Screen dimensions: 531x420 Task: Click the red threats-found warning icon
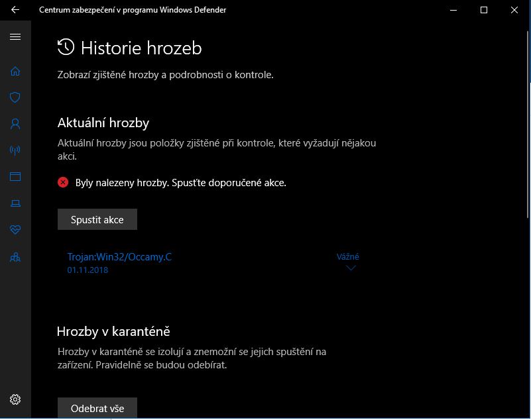pyautogui.click(x=63, y=182)
